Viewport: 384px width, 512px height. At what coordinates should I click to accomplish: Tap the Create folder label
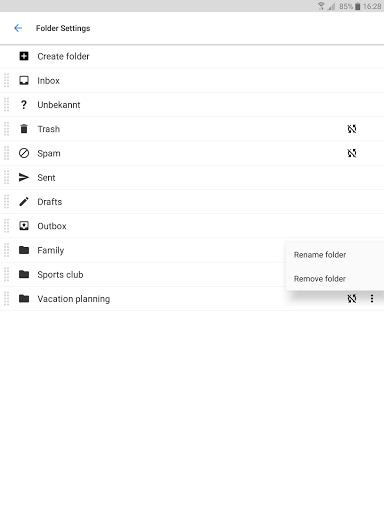point(63,56)
